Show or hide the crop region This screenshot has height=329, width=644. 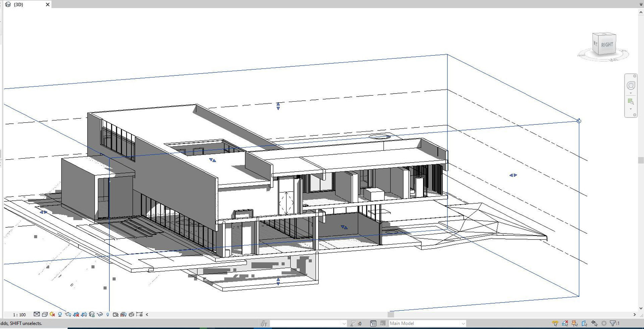point(84,314)
